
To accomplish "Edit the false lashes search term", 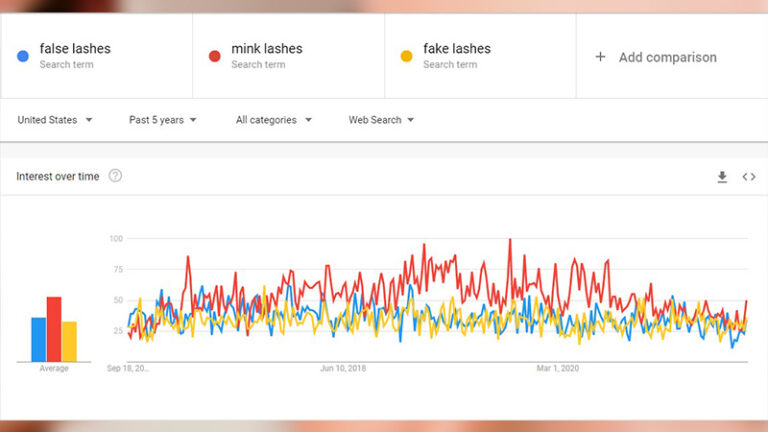I will point(75,49).
